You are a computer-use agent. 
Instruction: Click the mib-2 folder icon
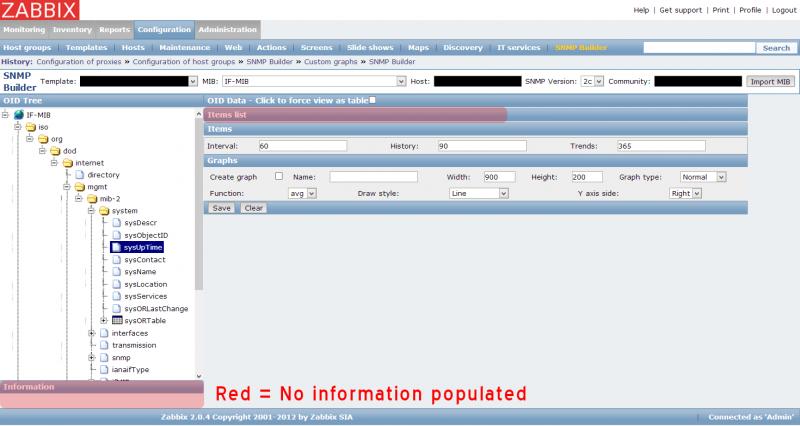[92, 199]
